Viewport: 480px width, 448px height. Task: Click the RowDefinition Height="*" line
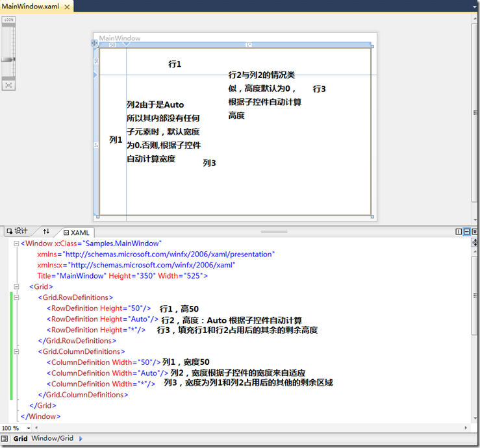tap(96, 330)
